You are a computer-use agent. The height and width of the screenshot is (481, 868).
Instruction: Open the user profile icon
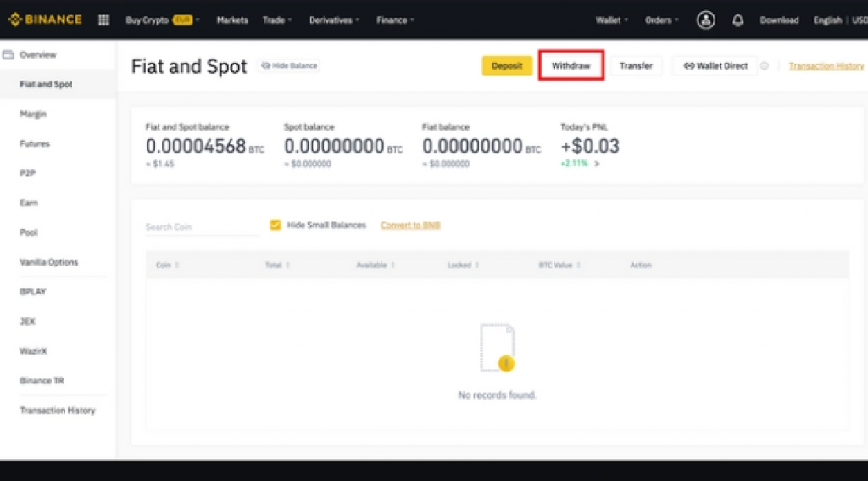(706, 20)
